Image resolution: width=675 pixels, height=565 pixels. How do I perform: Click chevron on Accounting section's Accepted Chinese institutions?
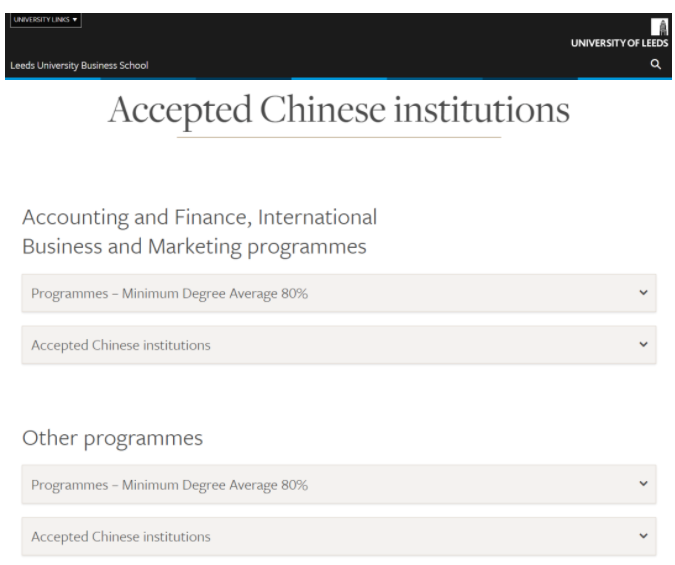click(x=643, y=344)
